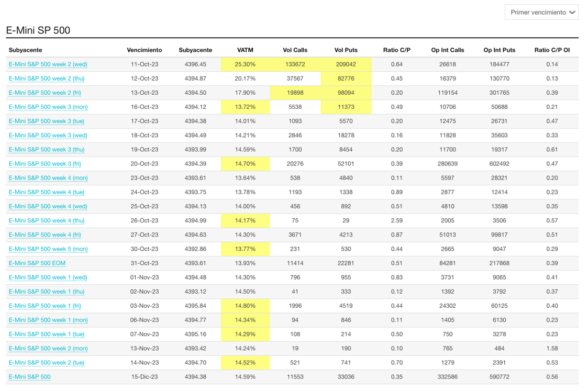Click E-Mini S&P 500 week 3 (mon) link
The height and width of the screenshot is (391, 588).
pyautogui.click(x=48, y=107)
